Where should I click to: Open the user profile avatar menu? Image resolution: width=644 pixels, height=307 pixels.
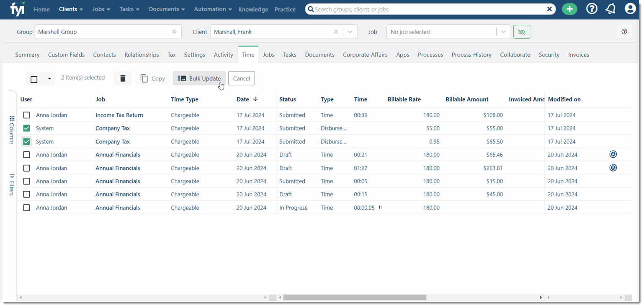630,9
